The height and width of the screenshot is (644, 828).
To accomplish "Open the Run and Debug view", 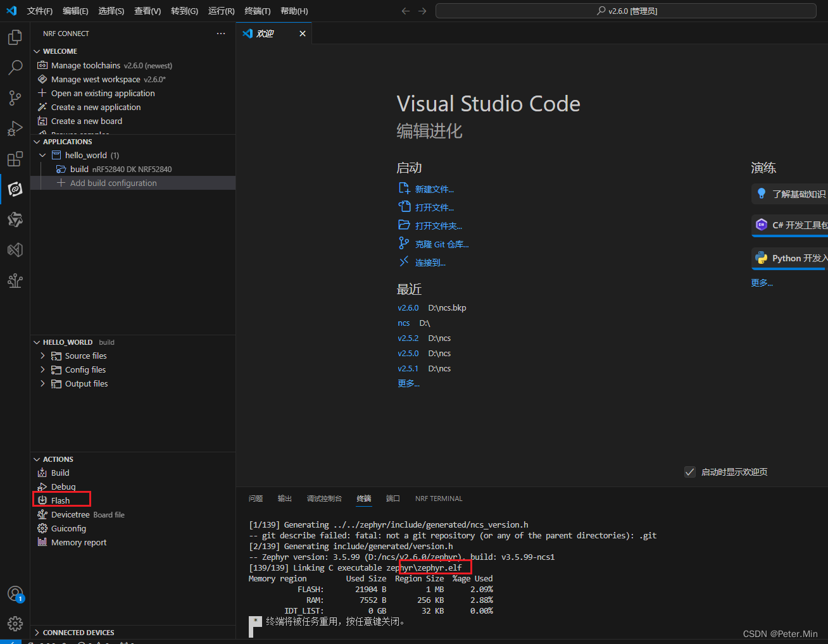I will coord(15,128).
